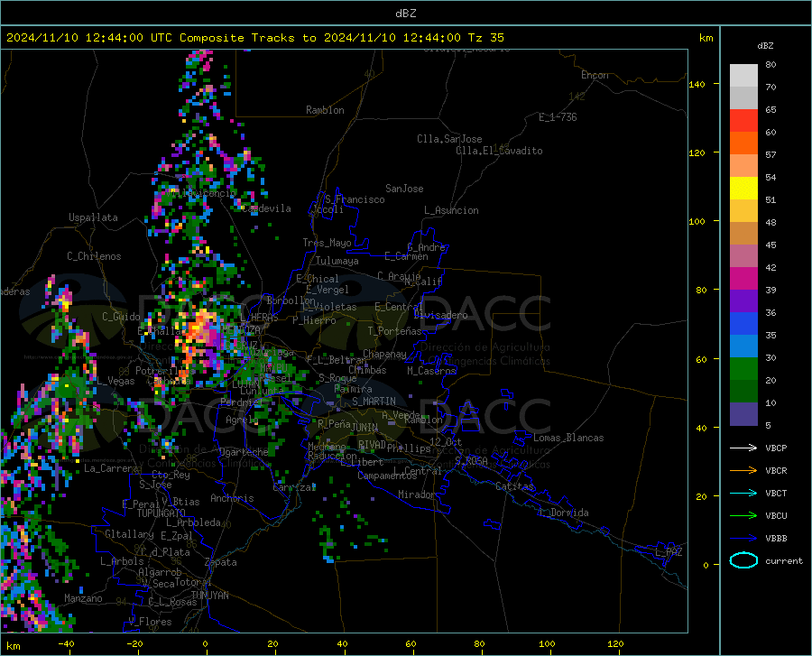Click the Divisadero place label
Screen dimensions: 812x656
(440, 315)
